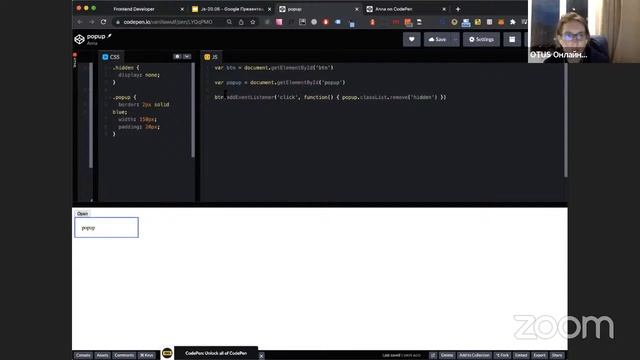Open the dropdown arrow next to Save

pyautogui.click(x=456, y=40)
